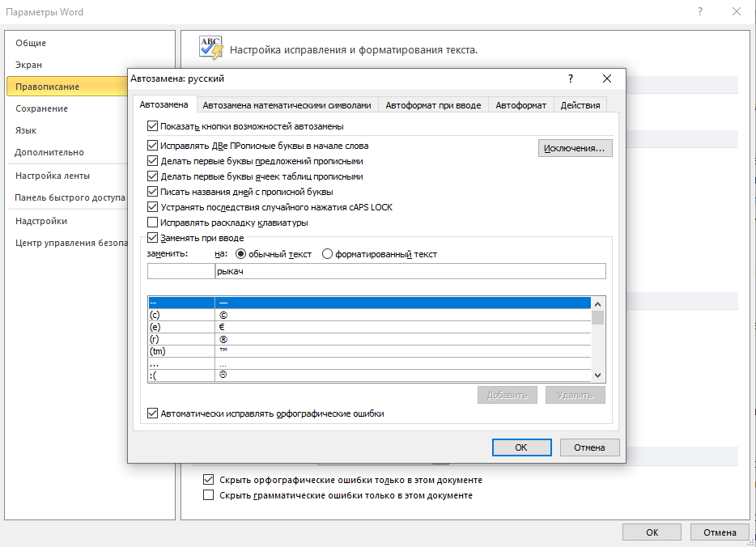
Task: Select обычный текст radio option
Action: click(x=240, y=254)
